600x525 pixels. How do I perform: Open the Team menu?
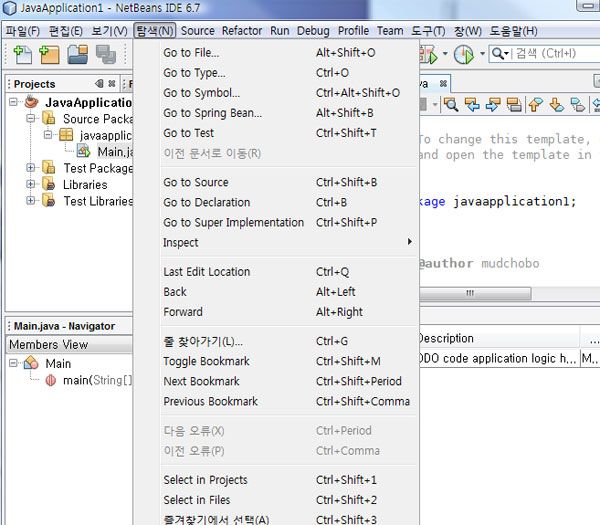[x=390, y=31]
